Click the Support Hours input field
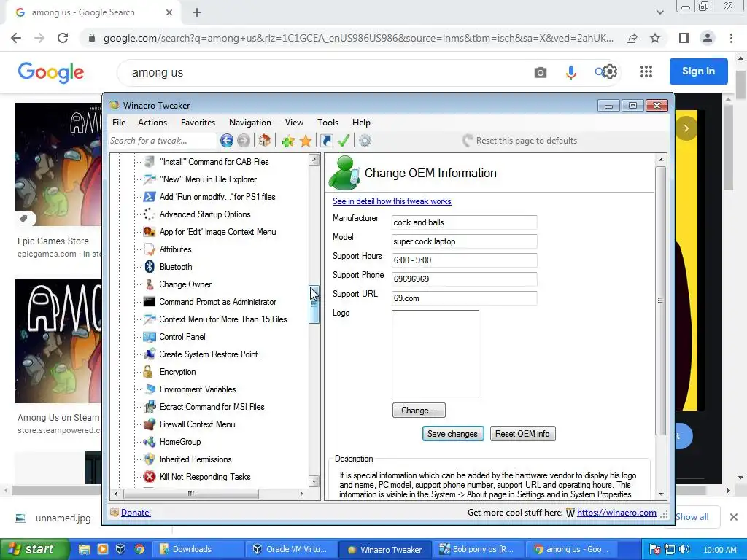The image size is (747, 560). 464,260
